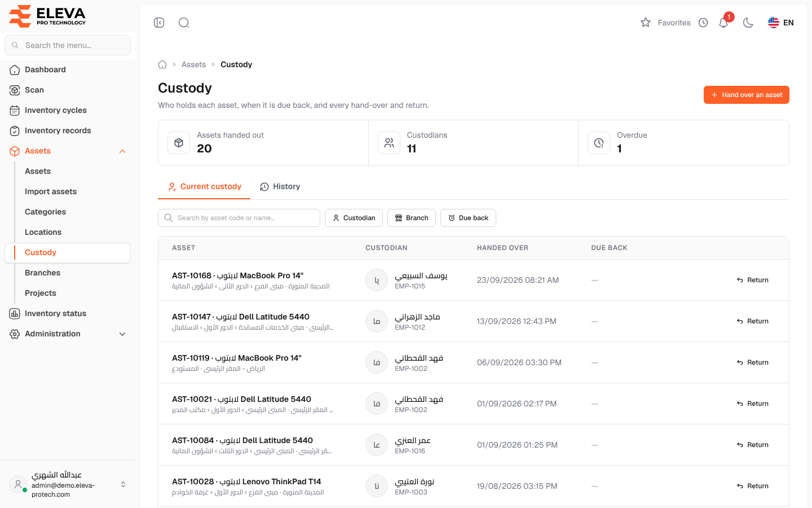Screen dimensions: 812x508
Task: Select the Current custody tab
Action: pos(204,186)
